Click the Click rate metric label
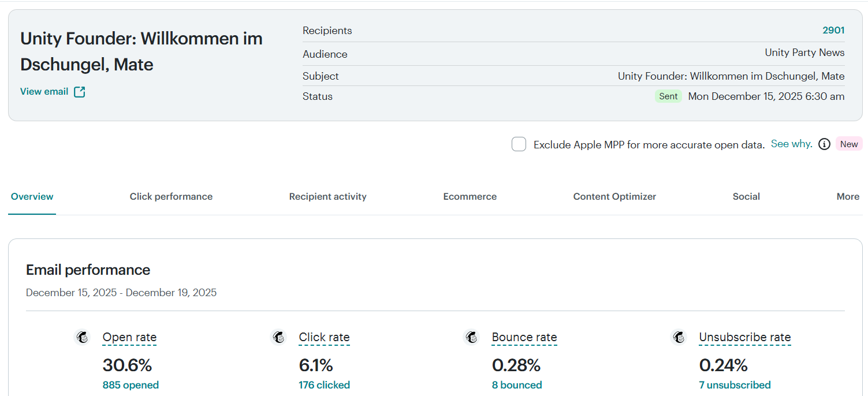The height and width of the screenshot is (396, 868). [x=324, y=338]
